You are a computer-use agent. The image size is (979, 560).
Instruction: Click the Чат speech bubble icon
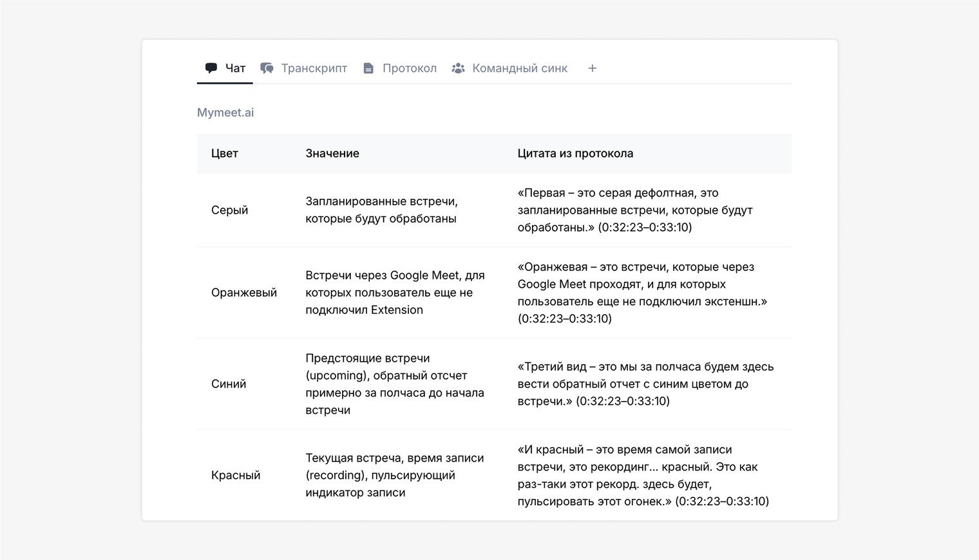211,68
